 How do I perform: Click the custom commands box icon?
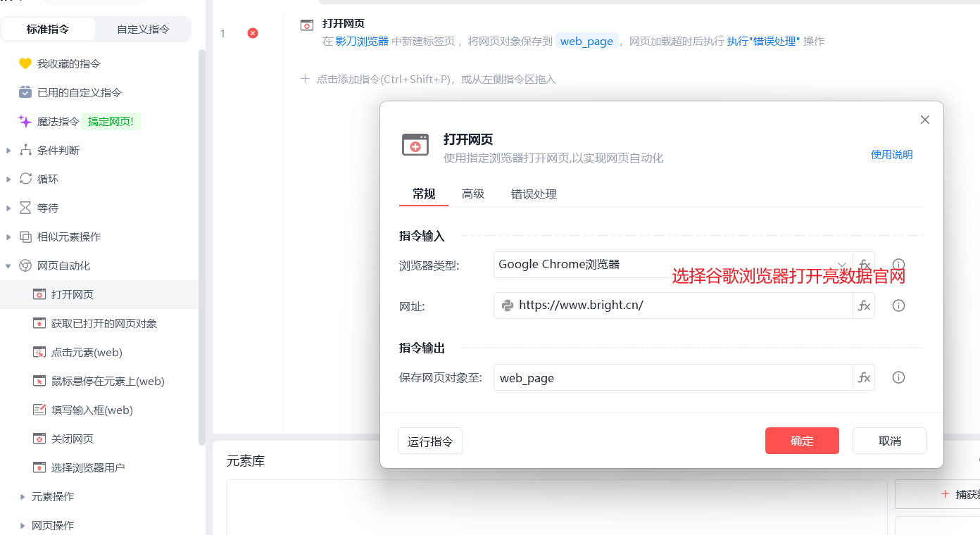(x=25, y=92)
